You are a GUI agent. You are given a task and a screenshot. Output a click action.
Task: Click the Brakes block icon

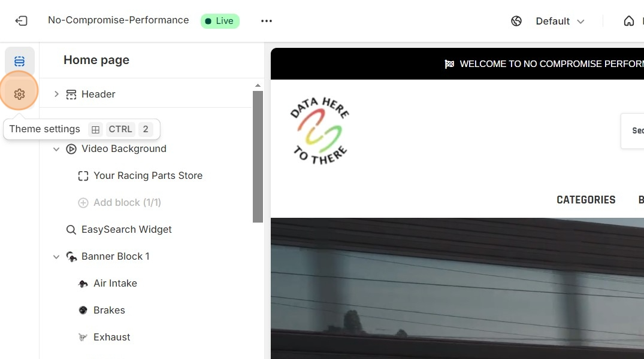click(x=83, y=310)
